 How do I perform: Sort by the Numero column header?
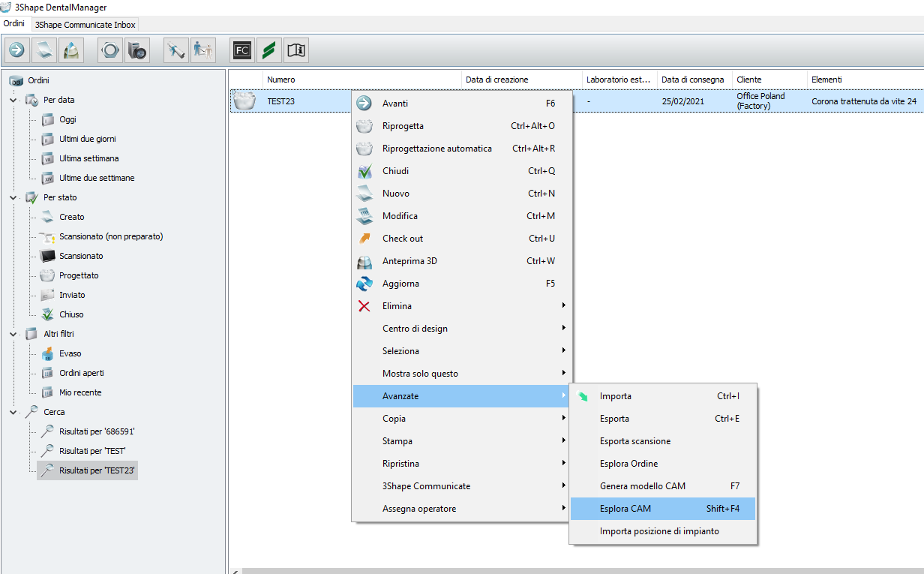[361, 80]
